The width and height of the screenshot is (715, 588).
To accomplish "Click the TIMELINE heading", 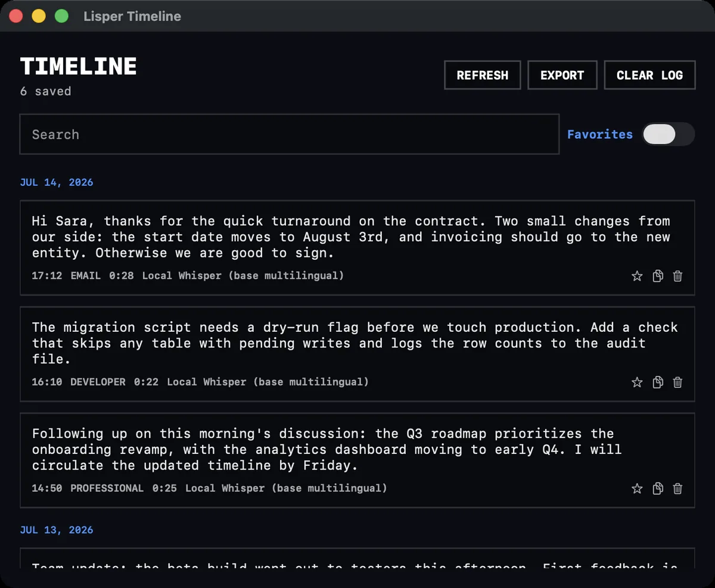I will (79, 66).
